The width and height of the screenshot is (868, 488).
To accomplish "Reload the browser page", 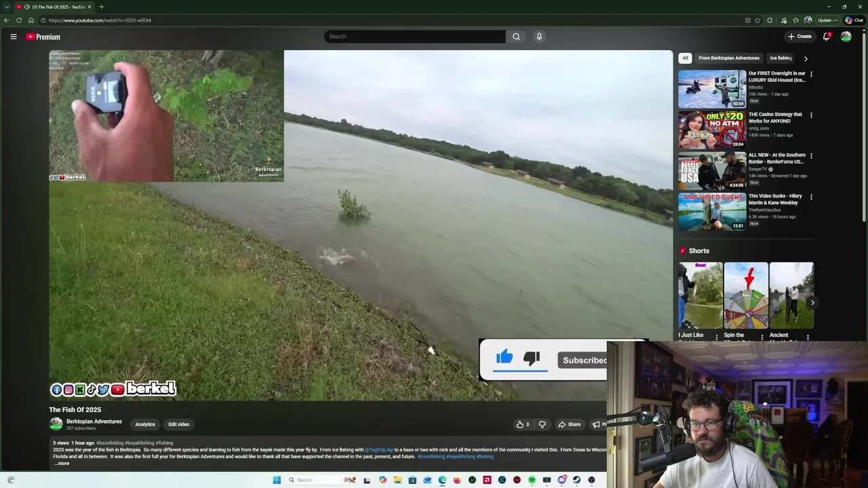I will [x=19, y=20].
